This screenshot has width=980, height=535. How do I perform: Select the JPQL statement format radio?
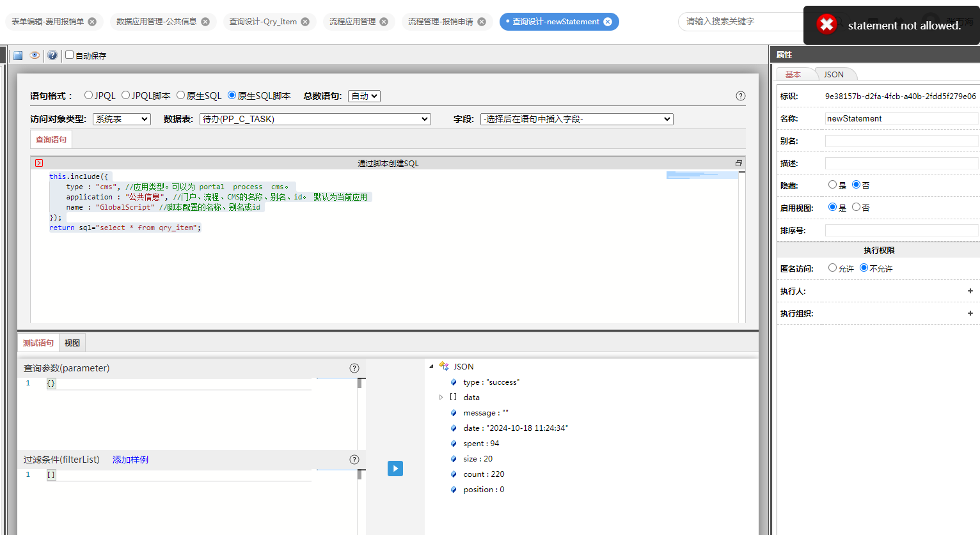(x=89, y=95)
